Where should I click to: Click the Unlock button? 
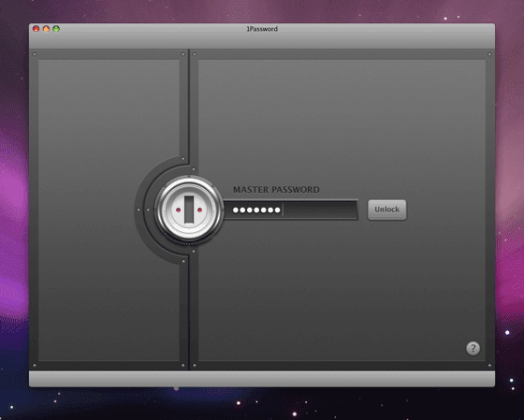[387, 210]
